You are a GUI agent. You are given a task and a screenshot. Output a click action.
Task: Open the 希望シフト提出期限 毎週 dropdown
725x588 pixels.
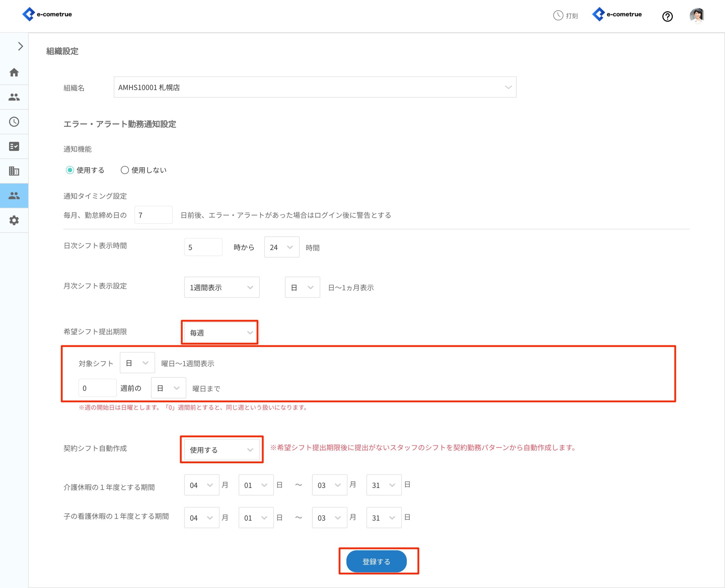coord(221,332)
